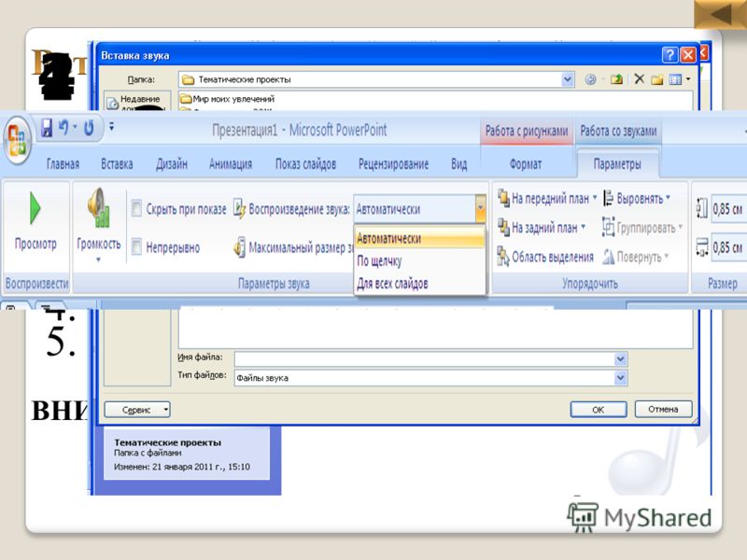
Task: Open the Вставка ribbon tab
Action: pyautogui.click(x=117, y=164)
